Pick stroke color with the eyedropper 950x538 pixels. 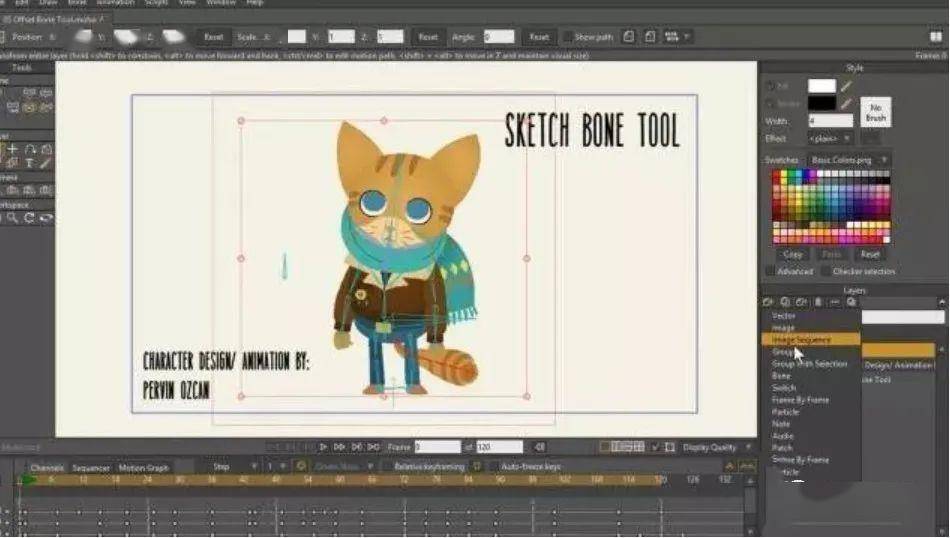click(846, 103)
